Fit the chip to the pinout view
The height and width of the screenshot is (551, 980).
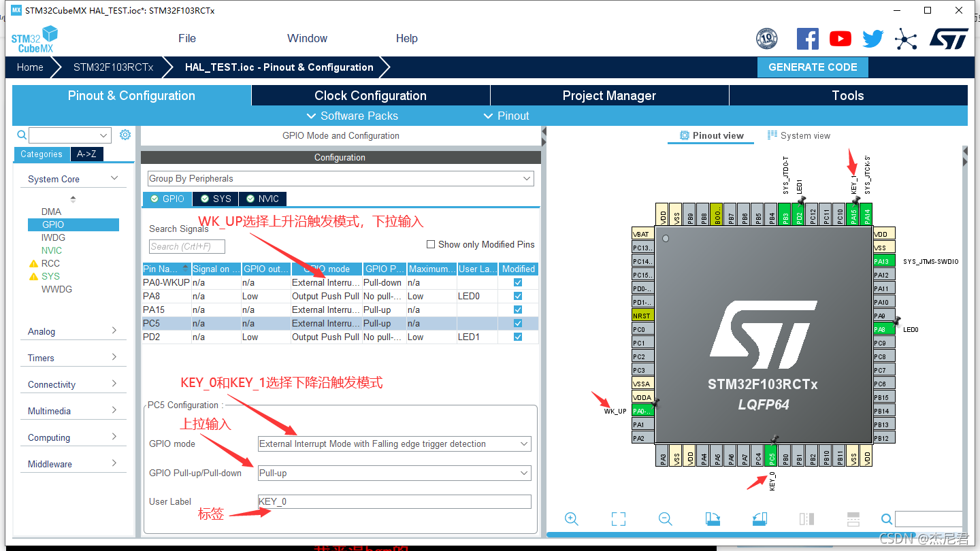pos(619,519)
